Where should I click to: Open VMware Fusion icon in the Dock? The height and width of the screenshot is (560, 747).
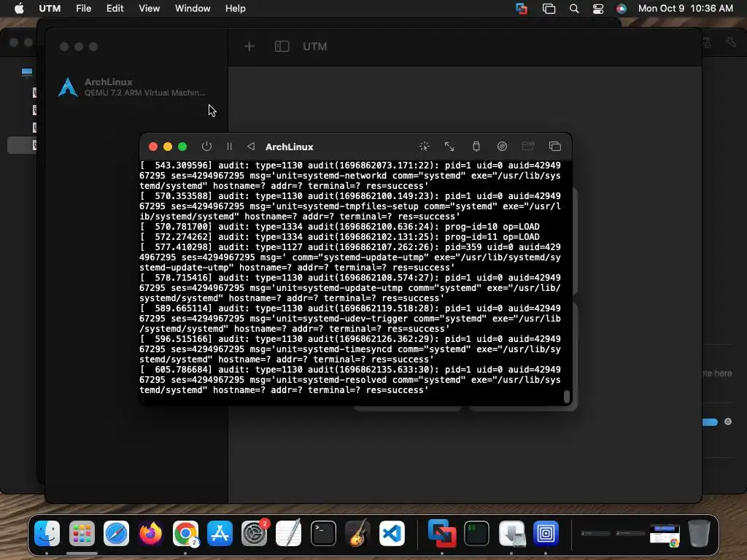(442, 533)
